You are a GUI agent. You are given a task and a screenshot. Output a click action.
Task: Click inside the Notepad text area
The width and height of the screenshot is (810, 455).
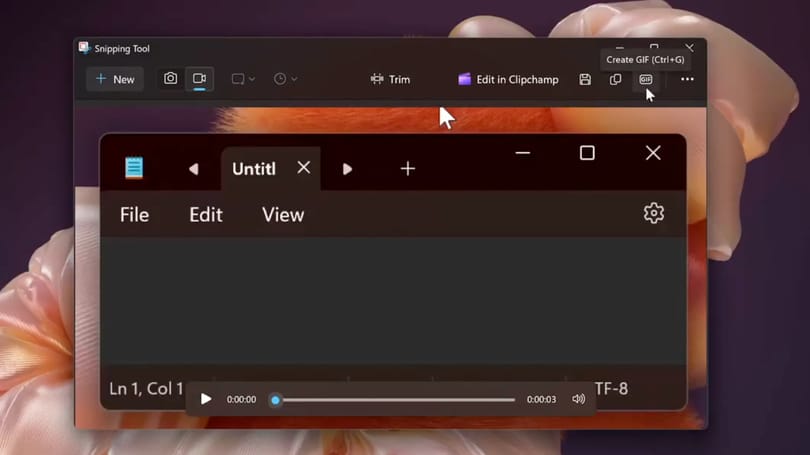393,300
